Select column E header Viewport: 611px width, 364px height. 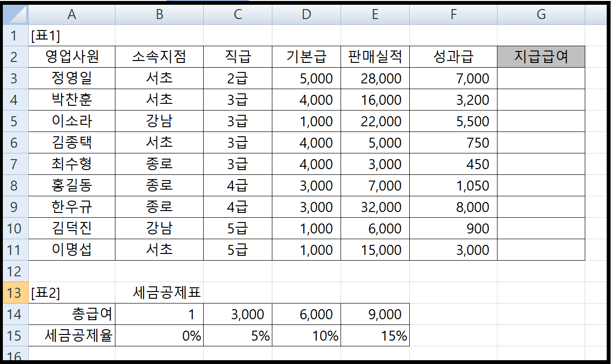point(375,15)
